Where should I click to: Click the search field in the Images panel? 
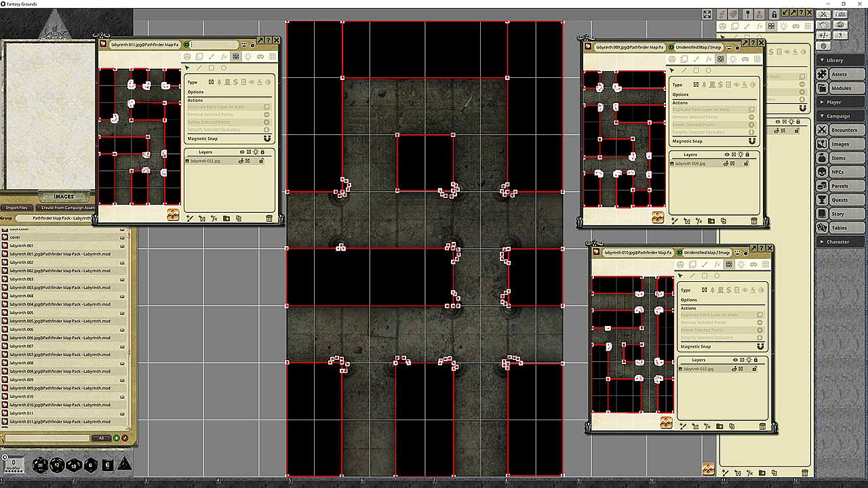tap(47, 438)
